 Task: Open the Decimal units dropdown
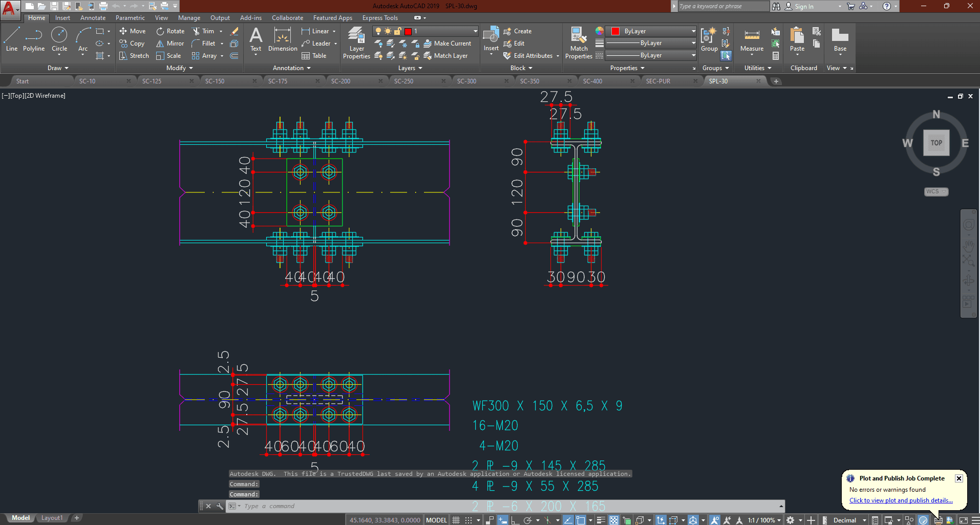coord(849,520)
